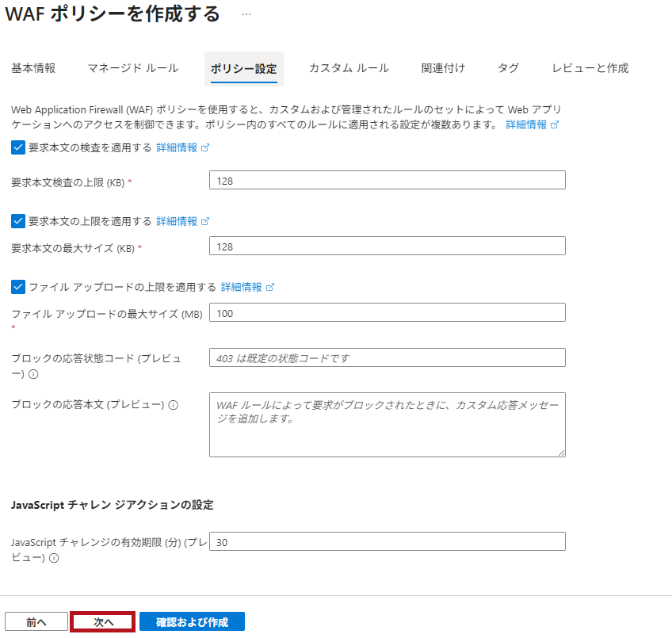
Task: Click the JavaScript チャレンジの有効期限 field
Action: (x=387, y=542)
